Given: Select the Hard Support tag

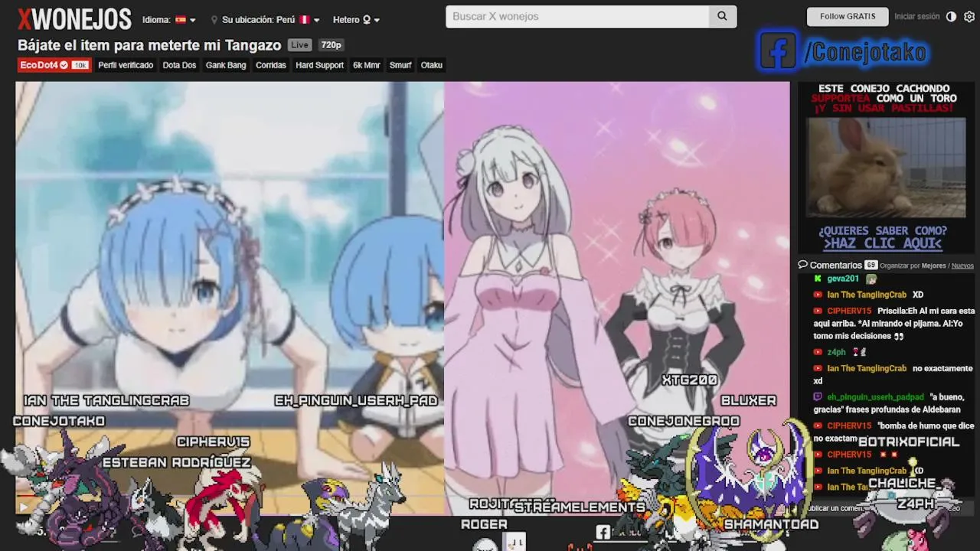Looking at the screenshot, I should (x=319, y=65).
